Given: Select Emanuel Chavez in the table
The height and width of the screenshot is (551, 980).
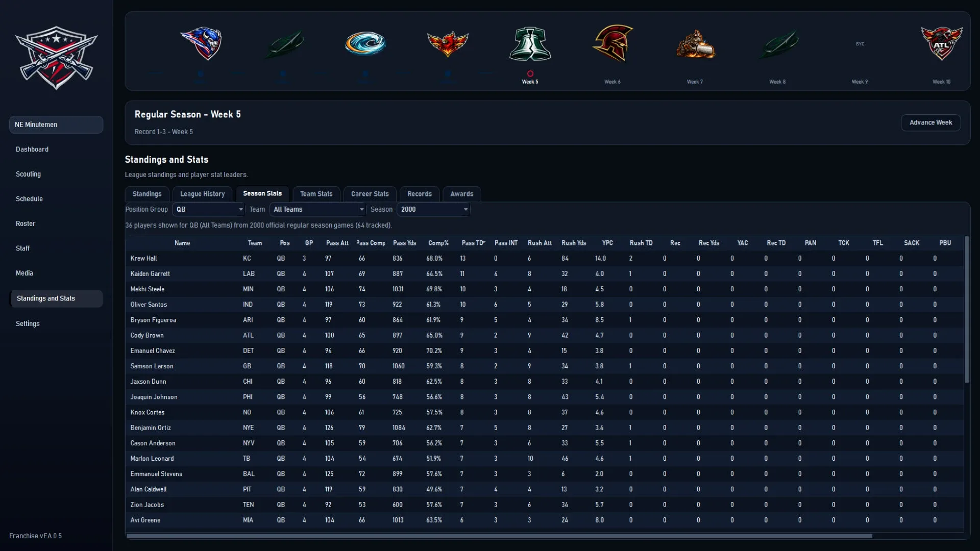Looking at the screenshot, I should tap(153, 350).
